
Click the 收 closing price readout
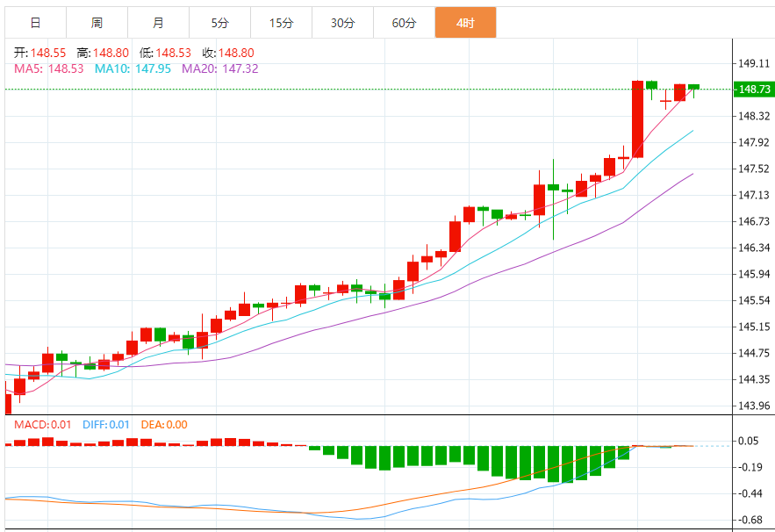(x=228, y=54)
